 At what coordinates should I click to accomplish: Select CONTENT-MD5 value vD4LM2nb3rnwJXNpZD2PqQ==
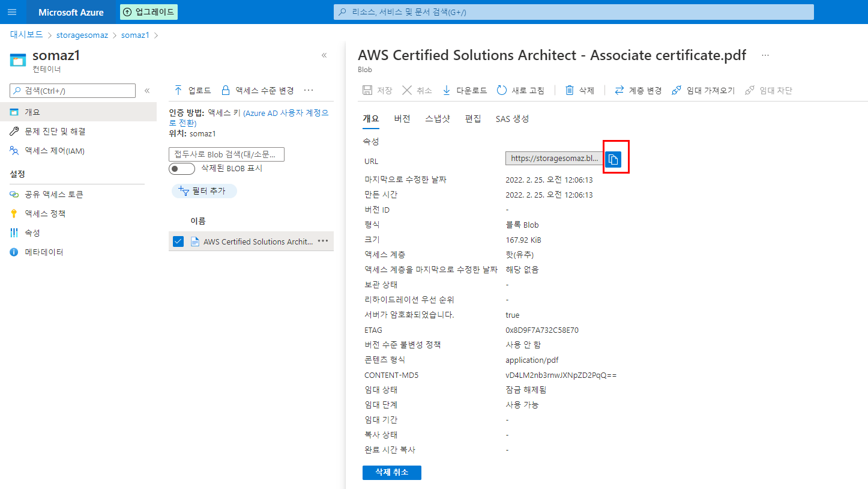(561, 375)
